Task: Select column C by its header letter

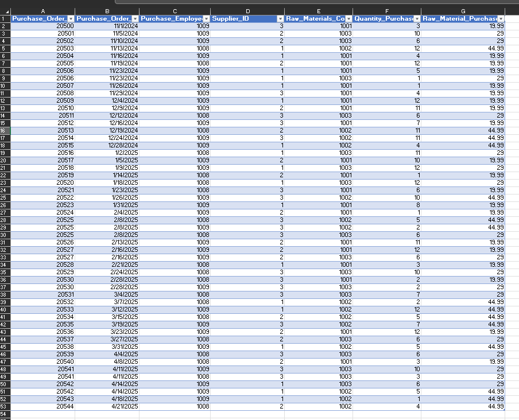Action: click(175, 11)
